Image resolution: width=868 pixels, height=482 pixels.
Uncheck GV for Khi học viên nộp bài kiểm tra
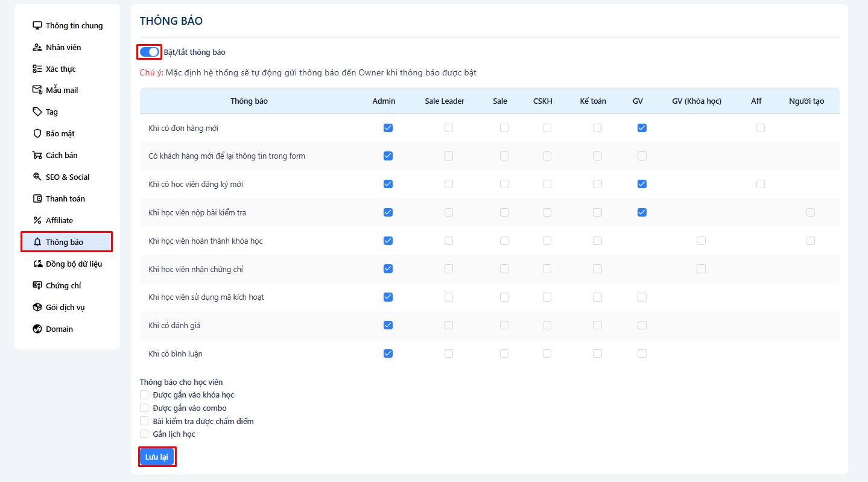(642, 212)
